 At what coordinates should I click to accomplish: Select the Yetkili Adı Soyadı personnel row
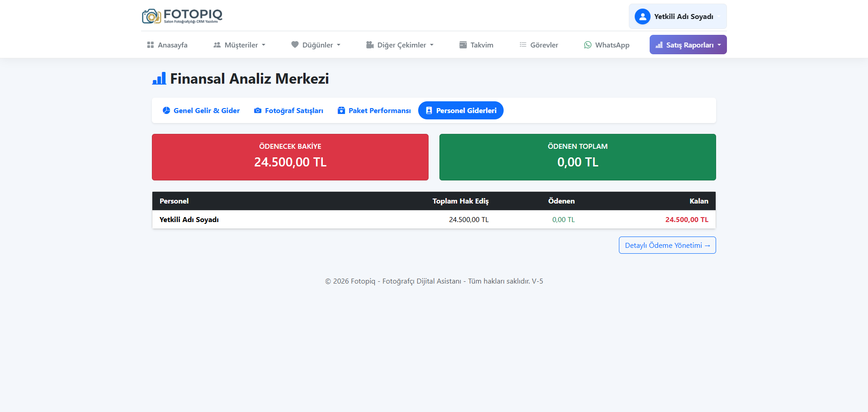point(189,219)
